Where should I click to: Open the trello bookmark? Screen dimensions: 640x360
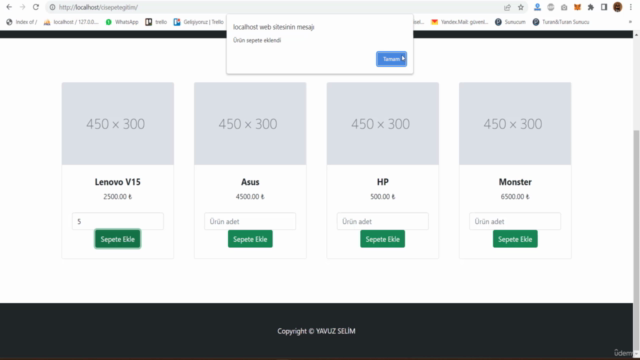pyautogui.click(x=156, y=22)
